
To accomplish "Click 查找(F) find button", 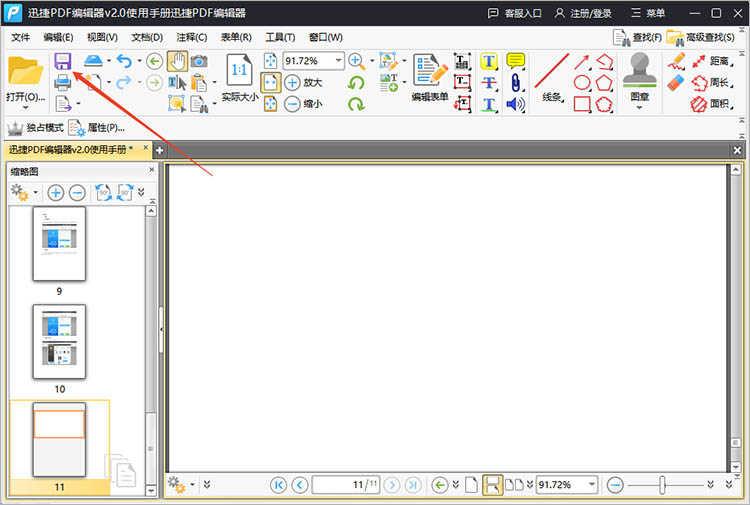I will click(638, 37).
